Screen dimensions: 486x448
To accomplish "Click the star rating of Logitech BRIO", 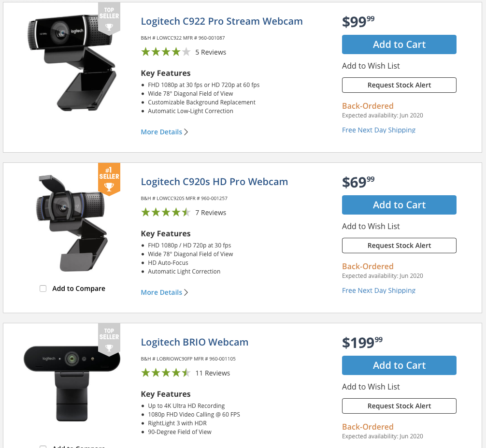I will [166, 373].
